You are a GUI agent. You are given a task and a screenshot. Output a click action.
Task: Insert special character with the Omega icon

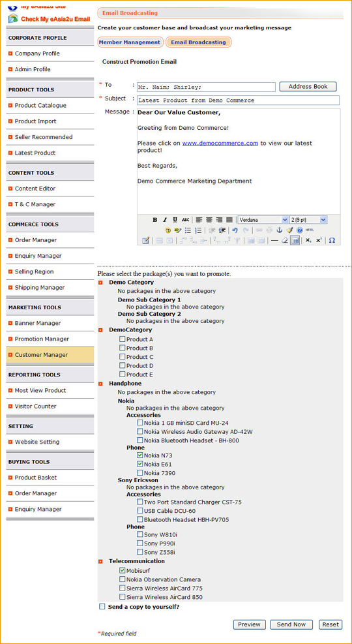click(332, 241)
